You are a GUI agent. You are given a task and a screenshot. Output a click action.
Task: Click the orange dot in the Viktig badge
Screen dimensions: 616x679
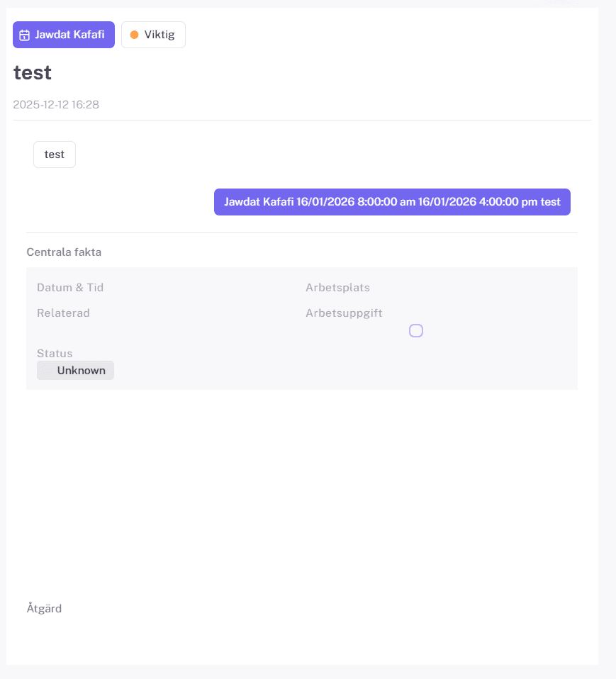pyautogui.click(x=135, y=35)
